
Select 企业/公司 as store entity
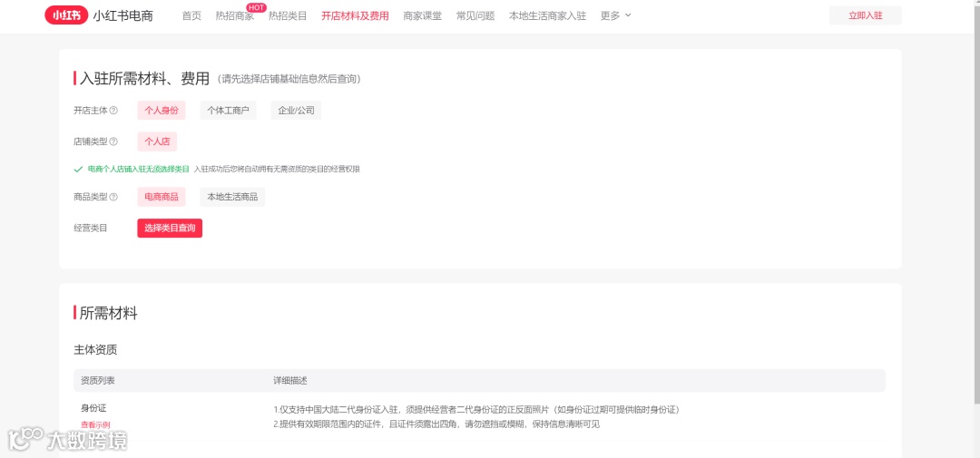296,111
